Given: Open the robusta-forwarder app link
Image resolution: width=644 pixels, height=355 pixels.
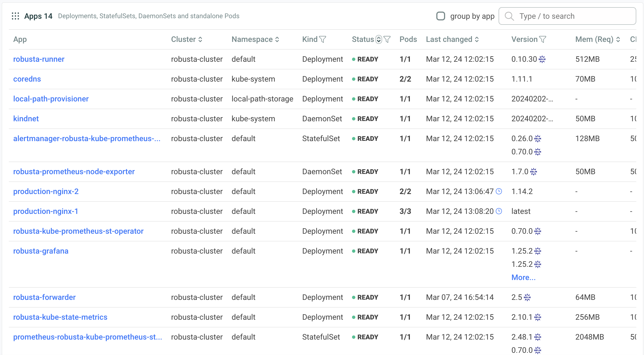Looking at the screenshot, I should click(x=44, y=297).
